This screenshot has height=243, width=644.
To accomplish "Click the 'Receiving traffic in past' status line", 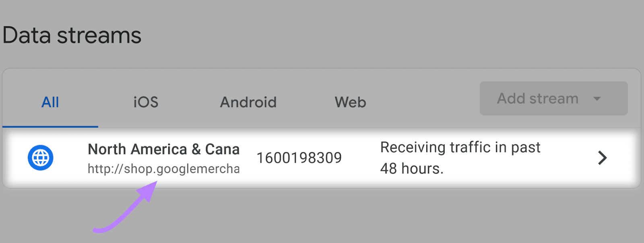I will tap(460, 147).
